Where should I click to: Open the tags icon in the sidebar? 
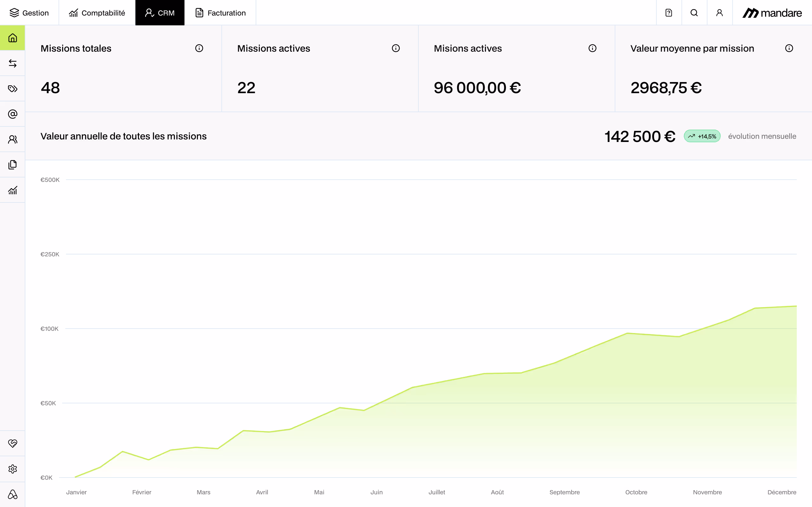click(12, 88)
